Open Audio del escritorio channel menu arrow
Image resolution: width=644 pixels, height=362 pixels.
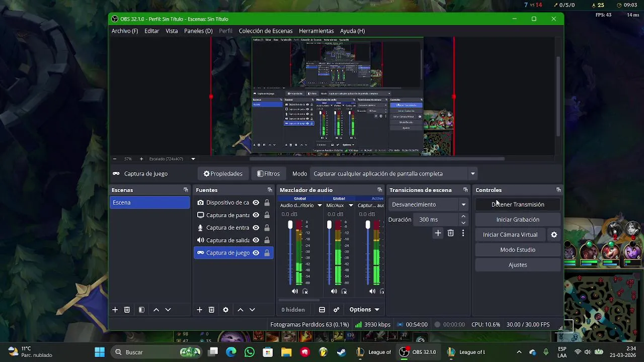click(319, 205)
